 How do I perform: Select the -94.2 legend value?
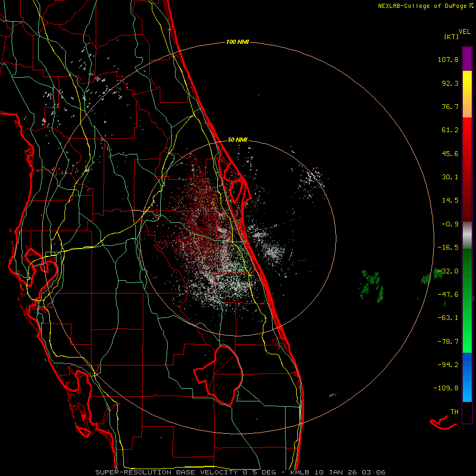click(x=448, y=364)
